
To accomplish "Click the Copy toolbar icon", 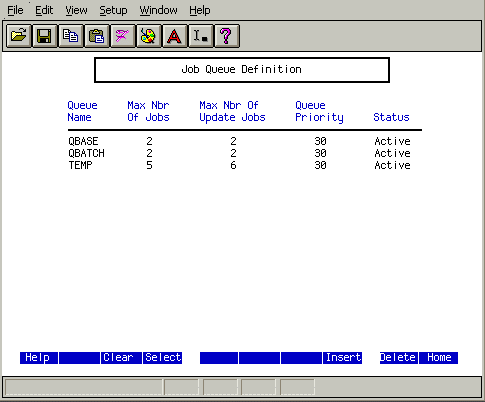I will click(71, 36).
